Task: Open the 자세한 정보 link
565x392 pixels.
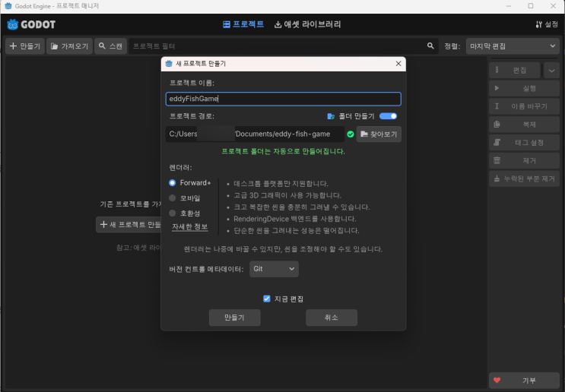Action: 190,227
